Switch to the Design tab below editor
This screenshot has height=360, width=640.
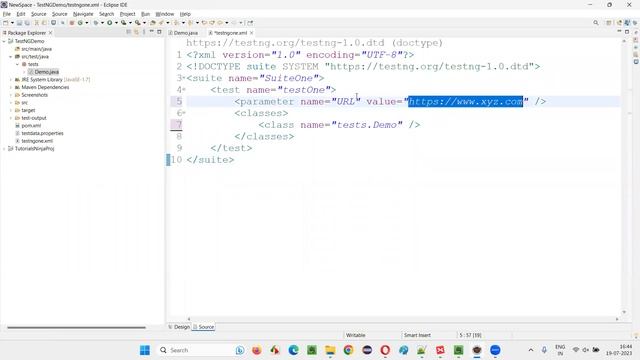click(x=179, y=327)
